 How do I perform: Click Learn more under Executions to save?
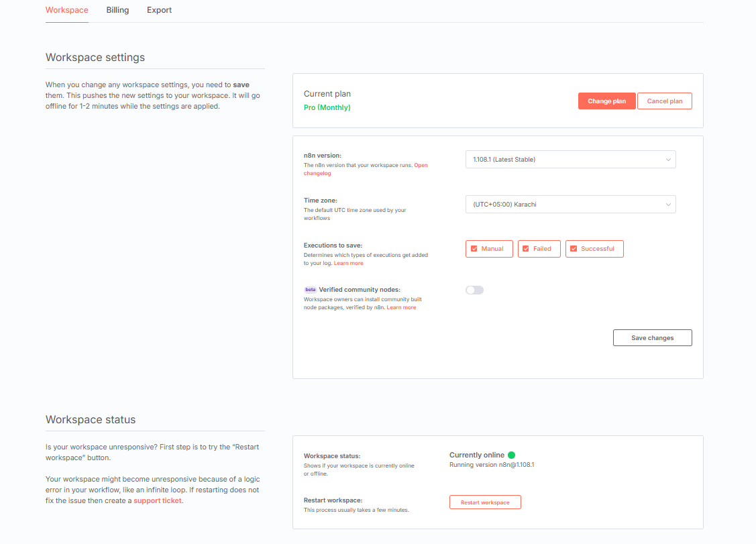click(348, 264)
